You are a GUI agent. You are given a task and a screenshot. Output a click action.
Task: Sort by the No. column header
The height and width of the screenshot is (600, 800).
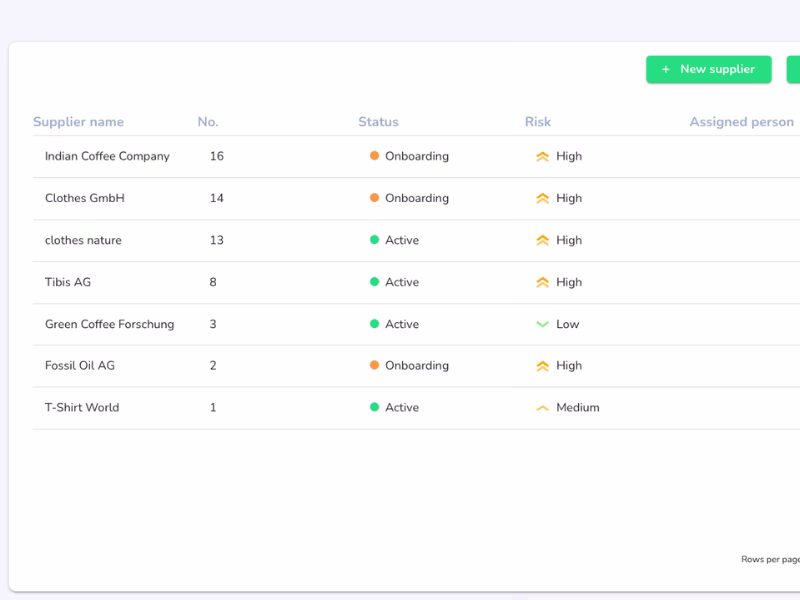coord(207,122)
